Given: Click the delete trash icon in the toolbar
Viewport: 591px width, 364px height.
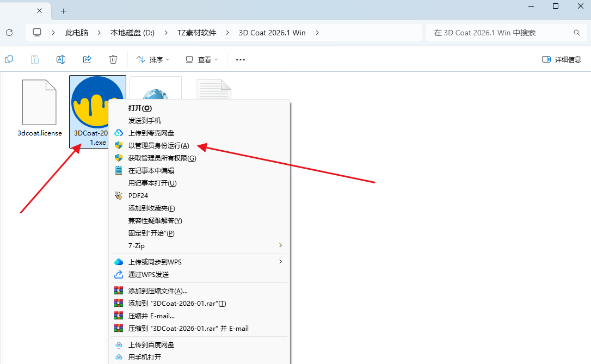Looking at the screenshot, I should (x=113, y=59).
